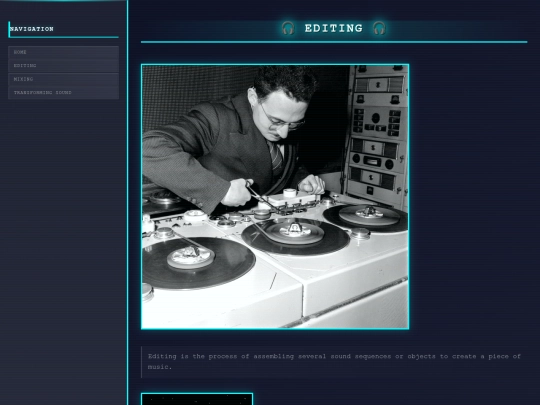Click the editing description paragraph

[334, 361]
